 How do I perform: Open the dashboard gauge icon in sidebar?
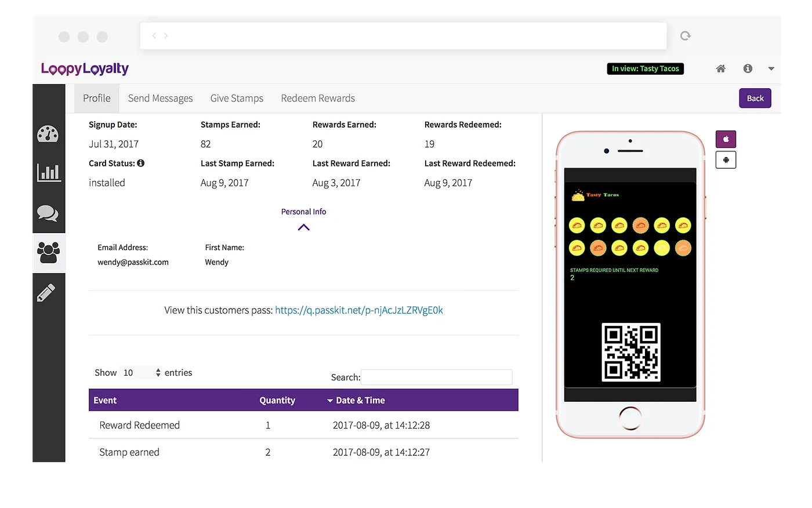[x=48, y=135]
